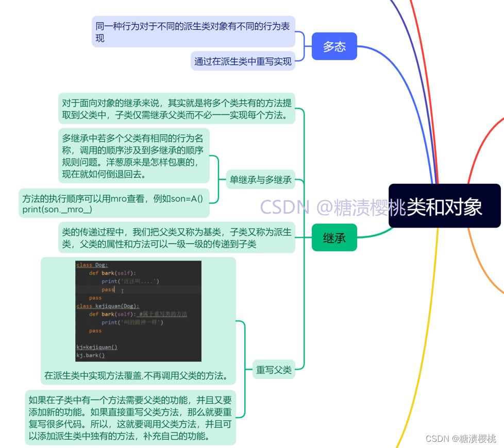
Task: Select the 重写父类 branch node
Action: [x=274, y=370]
